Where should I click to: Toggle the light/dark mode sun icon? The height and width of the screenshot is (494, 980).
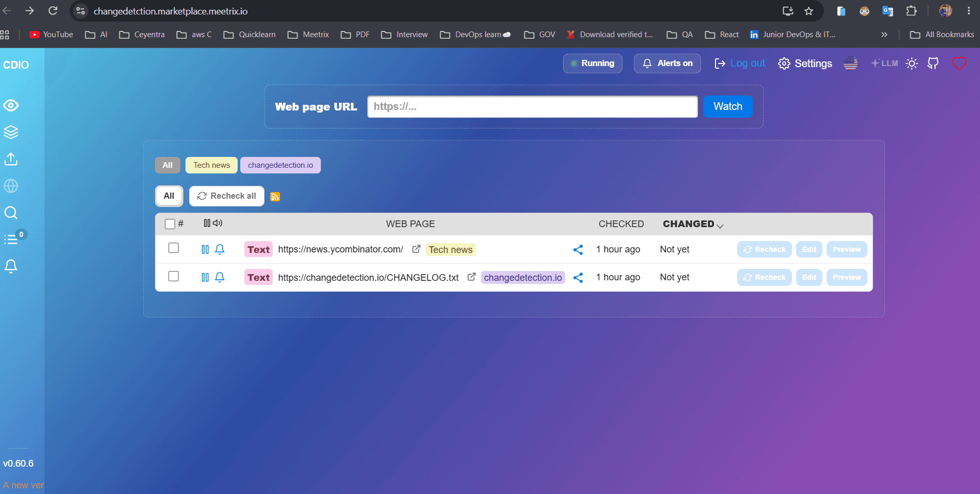(912, 63)
